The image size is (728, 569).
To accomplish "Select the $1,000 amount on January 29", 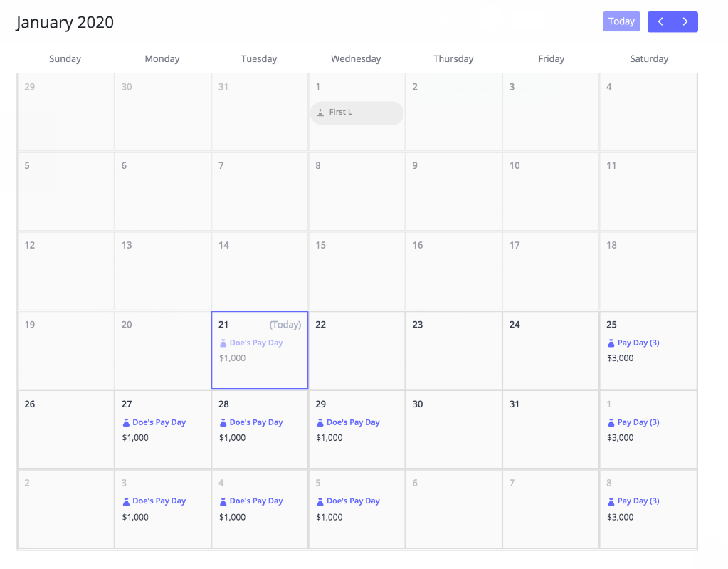I will tap(329, 437).
